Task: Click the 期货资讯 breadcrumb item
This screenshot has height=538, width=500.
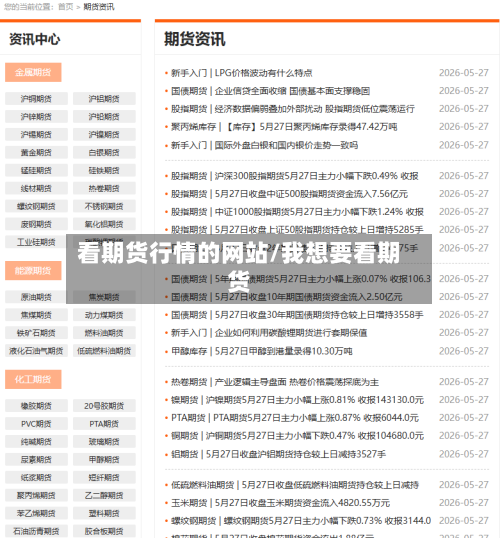Action: coord(99,7)
